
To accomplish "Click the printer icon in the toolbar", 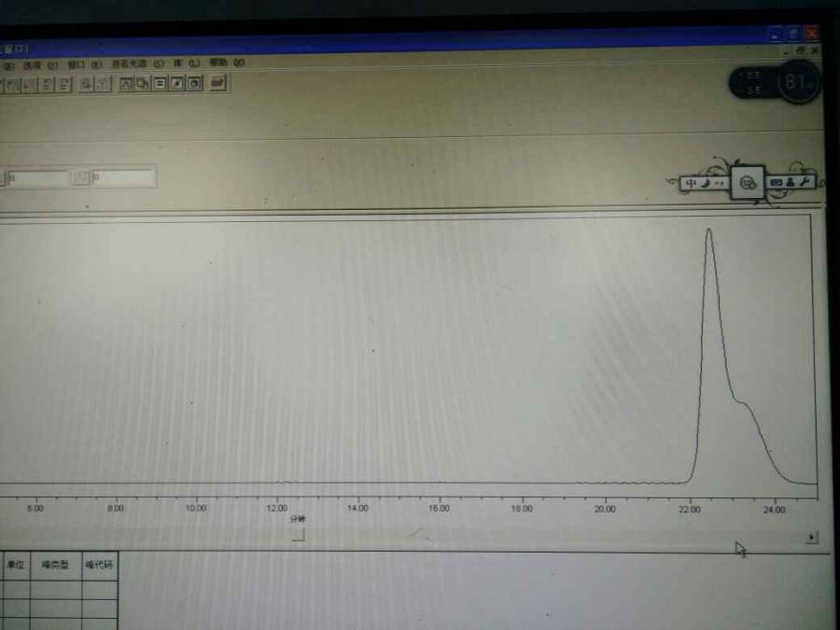I will click(218, 82).
